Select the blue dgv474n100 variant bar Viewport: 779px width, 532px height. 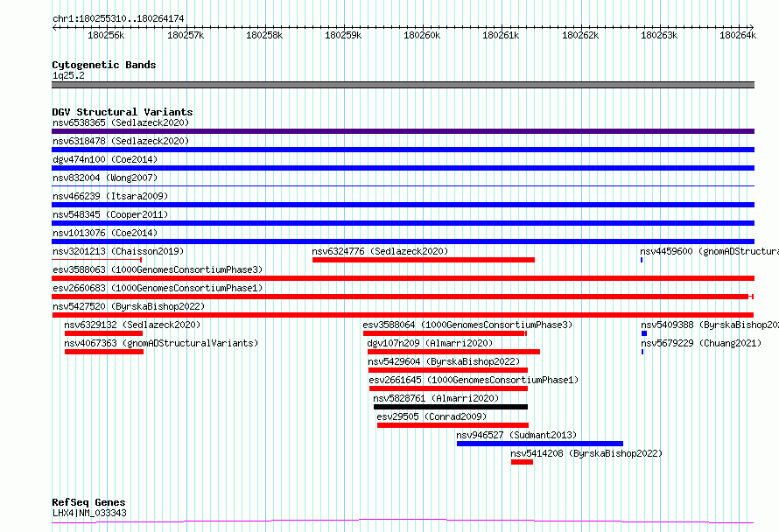[x=403, y=168]
